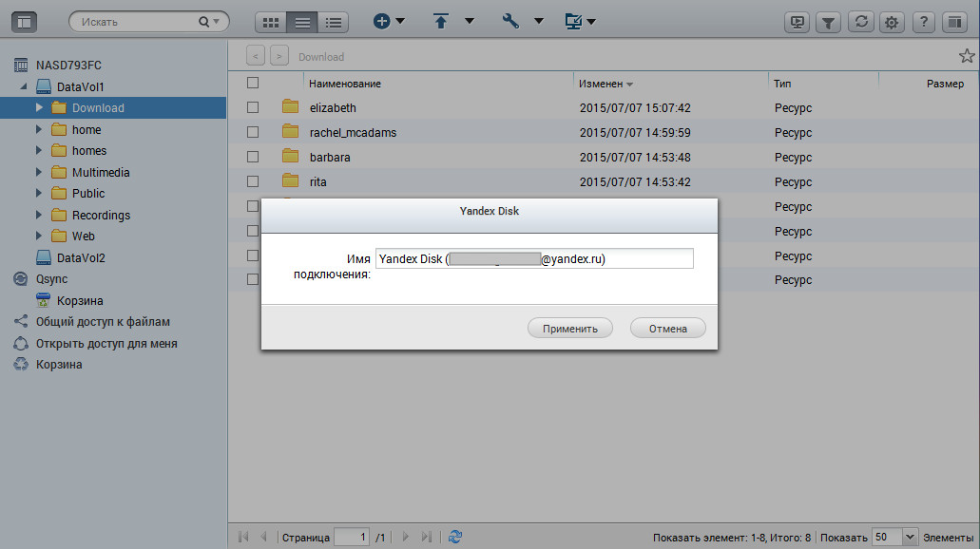Go forward with the navigation arrow
980x549 pixels.
(x=279, y=56)
